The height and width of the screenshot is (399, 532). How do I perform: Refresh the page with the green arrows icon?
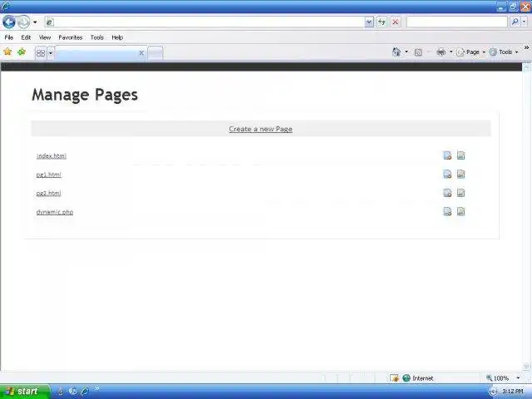(382, 22)
